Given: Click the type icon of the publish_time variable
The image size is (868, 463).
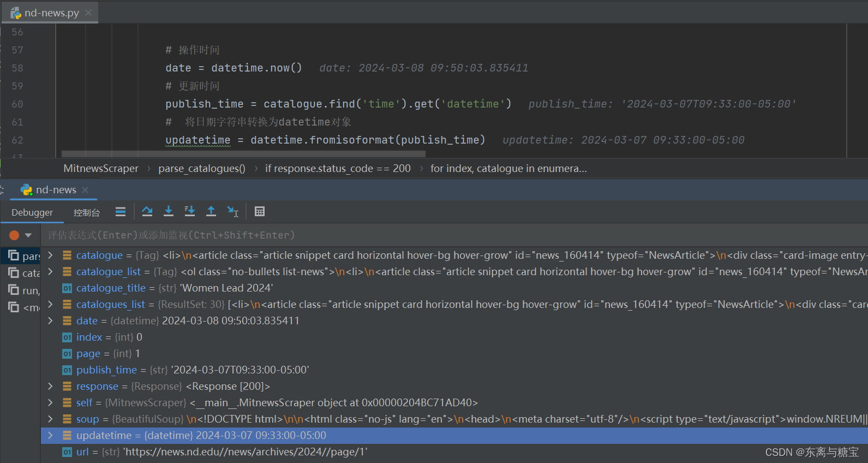Looking at the screenshot, I should pyautogui.click(x=67, y=370).
